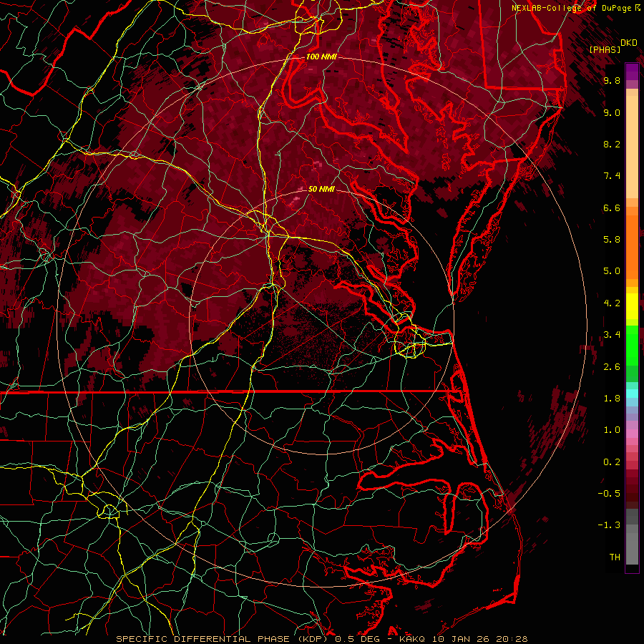Image resolution: width=644 pixels, height=644 pixels.
Task: Click the -0.5 legend value
Action: coord(609,494)
